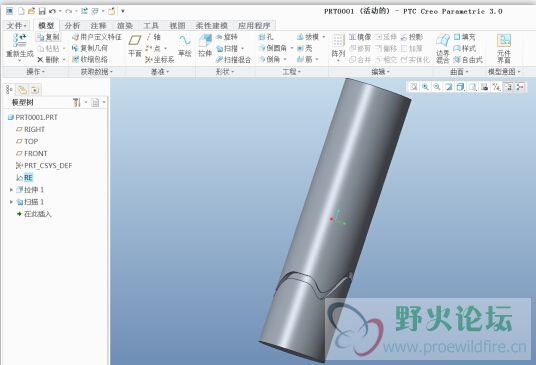Open display style options in graphics toolbar
Image resolution: width=536 pixels, height=365 pixels.
460,87
